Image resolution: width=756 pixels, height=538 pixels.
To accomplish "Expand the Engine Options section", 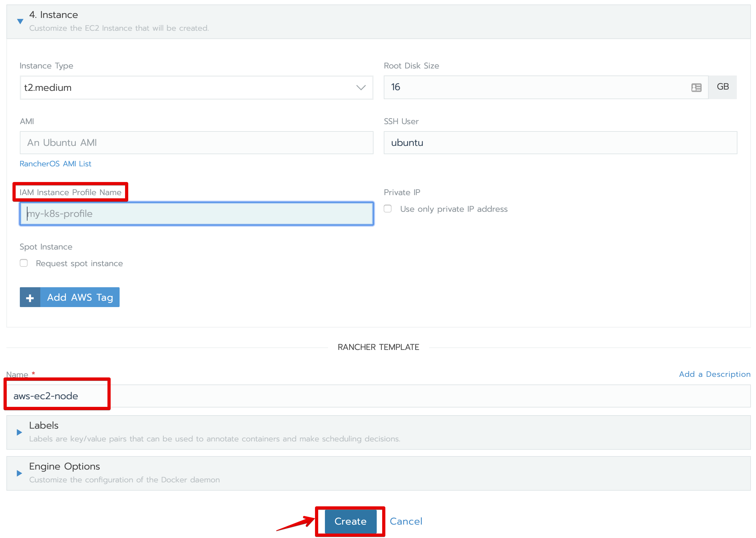I will click(20, 473).
